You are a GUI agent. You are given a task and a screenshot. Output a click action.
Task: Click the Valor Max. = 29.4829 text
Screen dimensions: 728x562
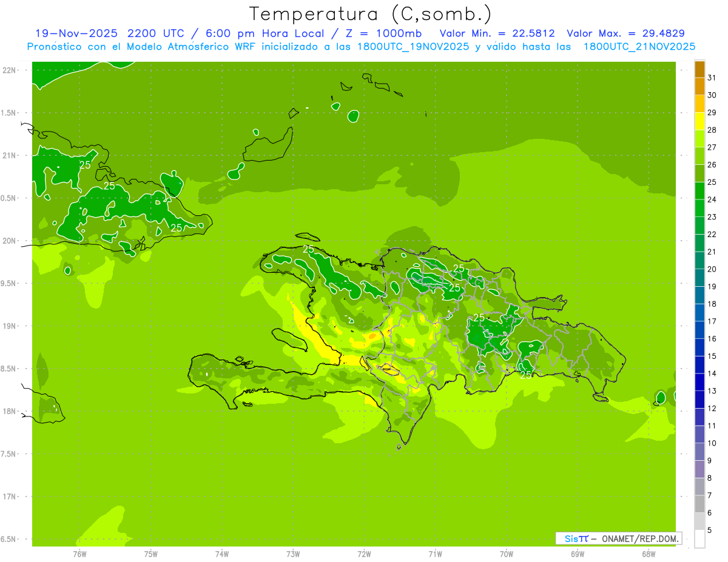625,33
